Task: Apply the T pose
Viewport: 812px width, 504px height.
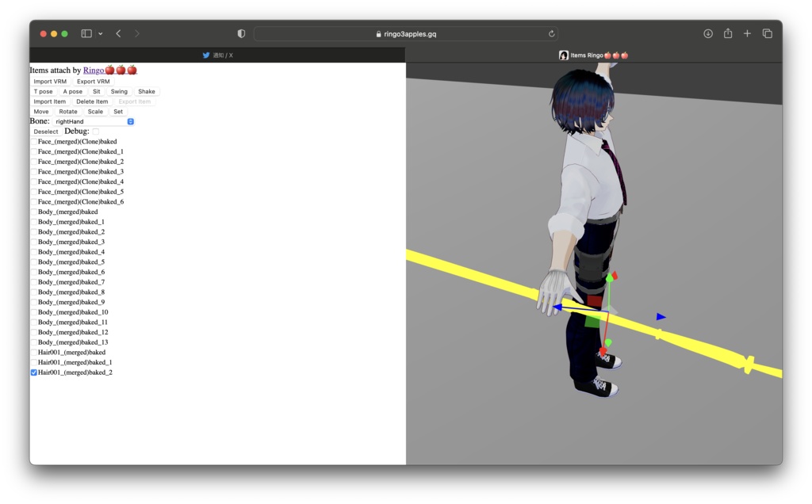Action: point(43,92)
